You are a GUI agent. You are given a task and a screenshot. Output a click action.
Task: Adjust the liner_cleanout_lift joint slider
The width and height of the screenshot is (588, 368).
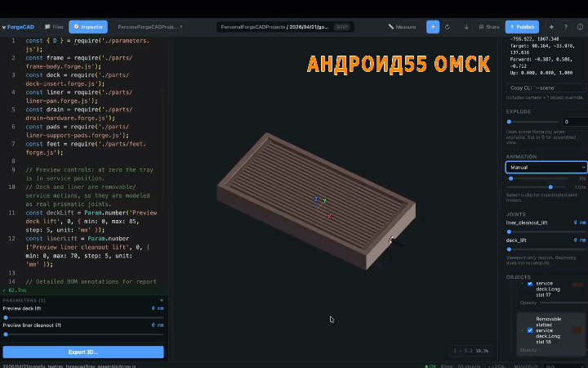[x=546, y=231]
